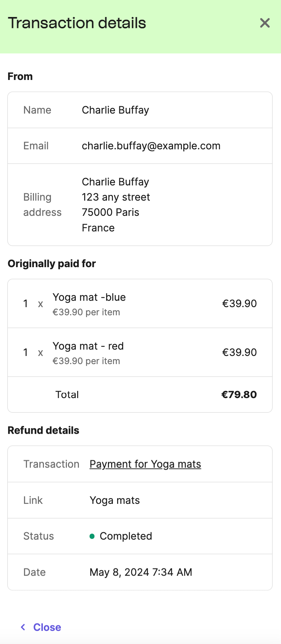Click the Yoga mat -blue line item

point(89,297)
